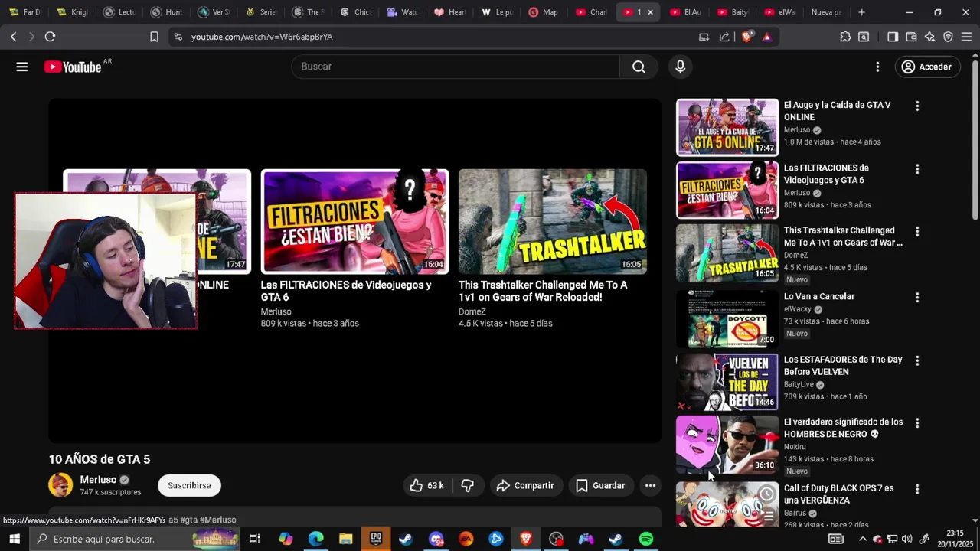Open 'HOMBRES DE NEGRO' sidebar thumbnail
The image size is (980, 551).
click(727, 444)
